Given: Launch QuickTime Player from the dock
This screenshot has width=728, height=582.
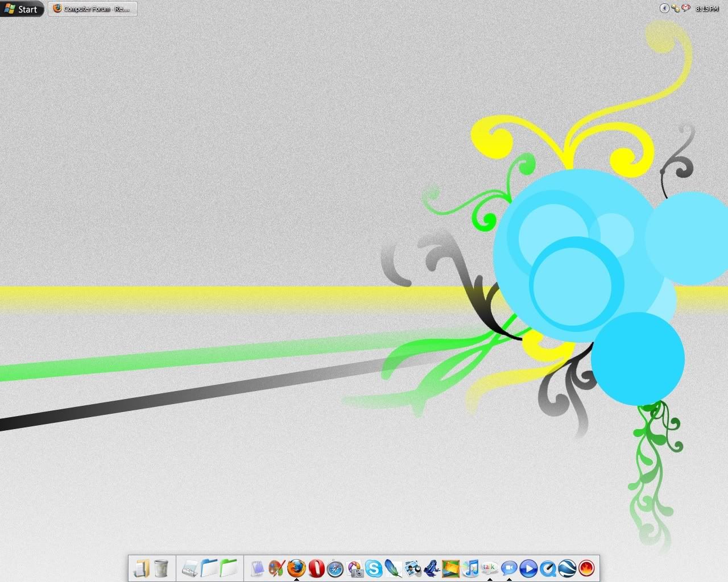Looking at the screenshot, I should 548,568.
